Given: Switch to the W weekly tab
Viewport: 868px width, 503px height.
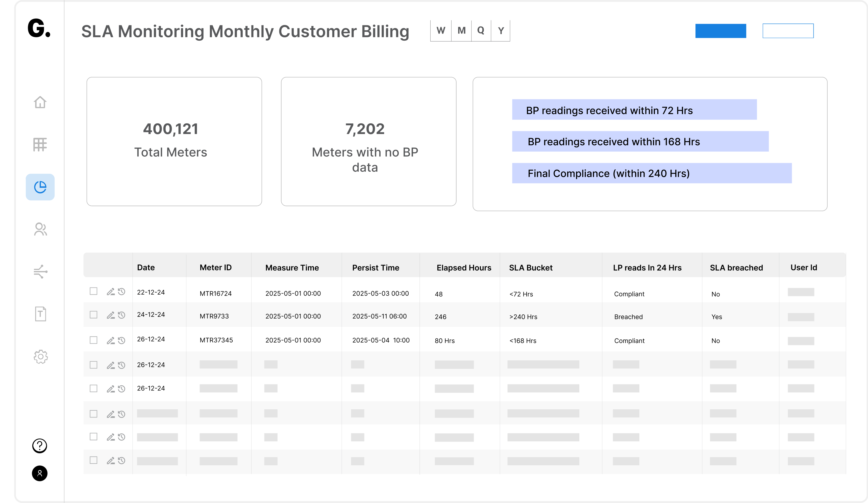Looking at the screenshot, I should click(440, 31).
